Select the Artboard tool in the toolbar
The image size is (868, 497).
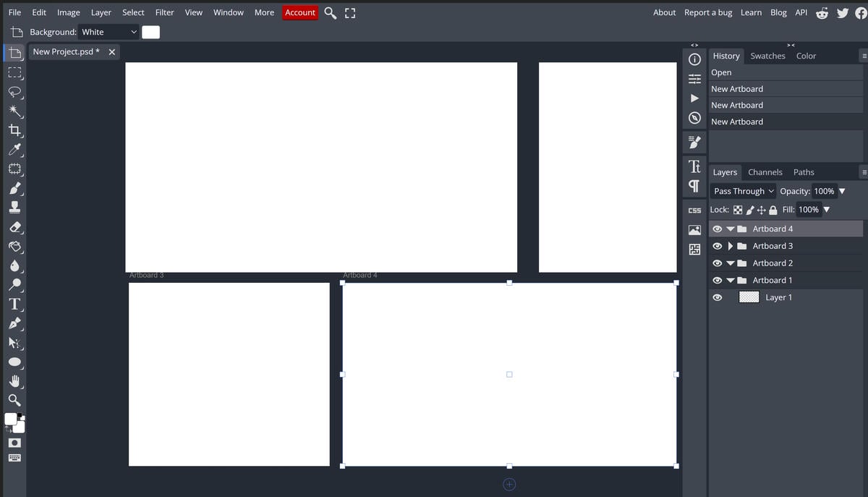click(x=14, y=54)
